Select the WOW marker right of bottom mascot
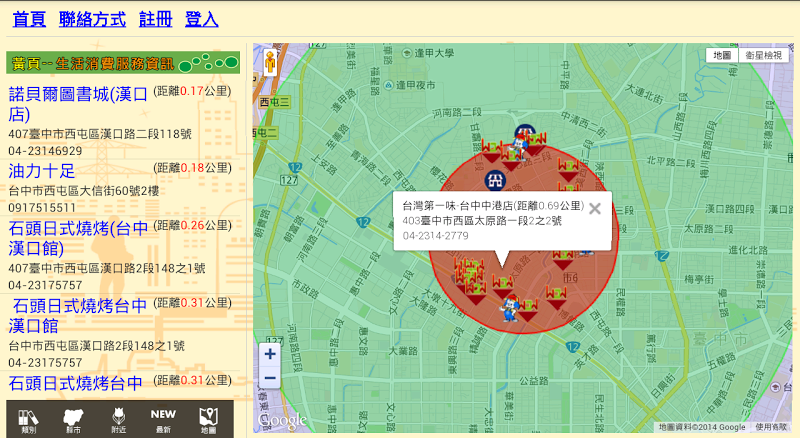Image resolution: width=800 pixels, height=438 pixels. click(529, 310)
